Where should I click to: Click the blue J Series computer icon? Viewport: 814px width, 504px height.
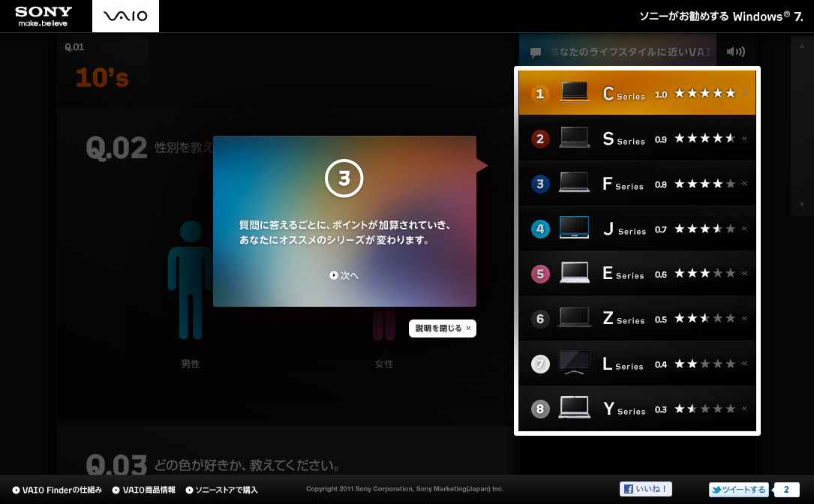(574, 228)
